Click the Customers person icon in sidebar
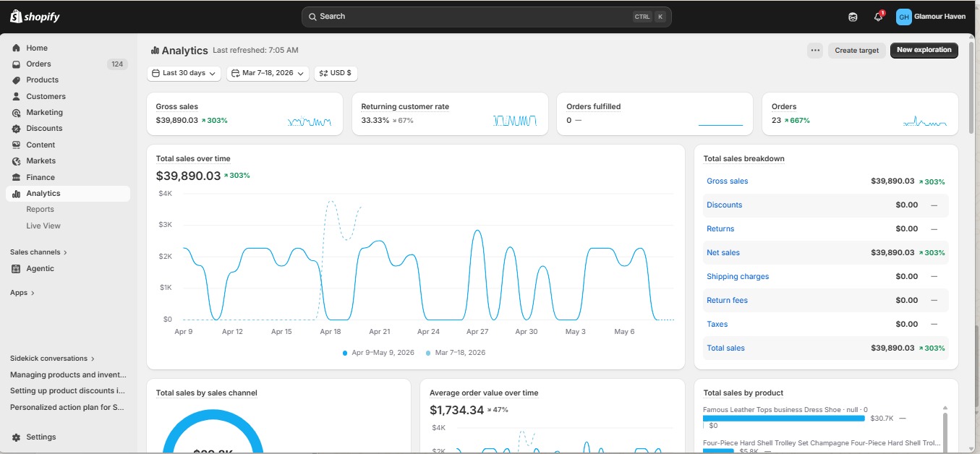This screenshot has height=454, width=980. click(x=16, y=96)
